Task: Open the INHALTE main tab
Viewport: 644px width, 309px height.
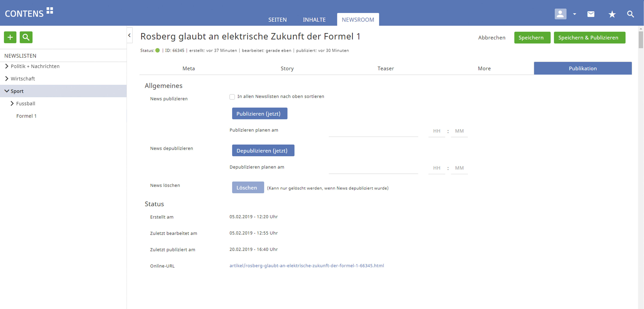Action: 314,20
